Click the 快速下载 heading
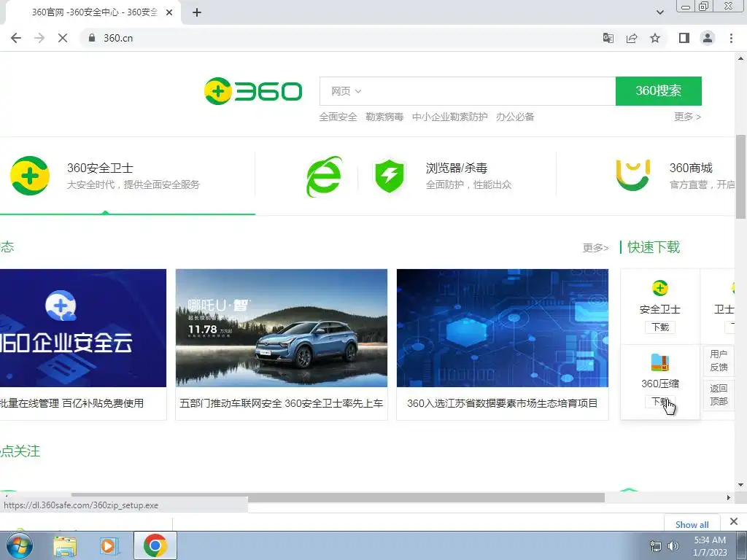This screenshot has width=747, height=560. tap(653, 247)
